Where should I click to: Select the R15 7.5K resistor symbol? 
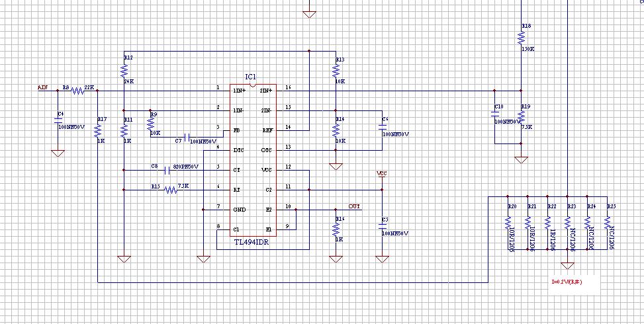171,190
